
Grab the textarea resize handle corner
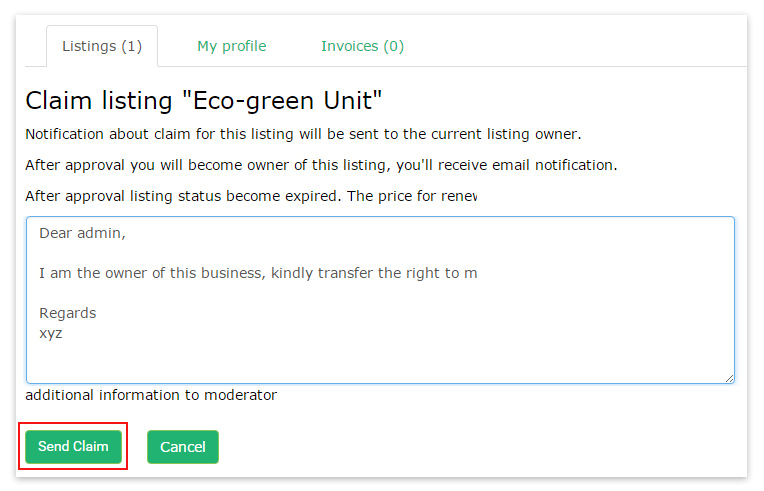729,378
